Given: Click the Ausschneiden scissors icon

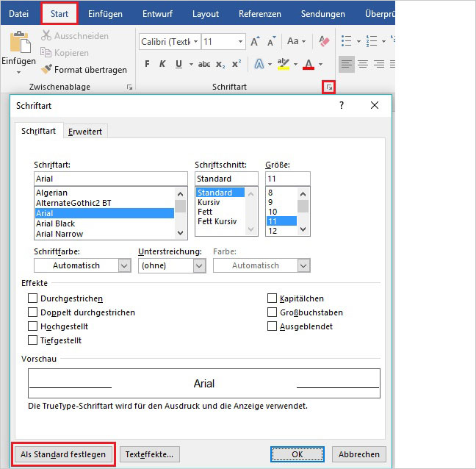Looking at the screenshot, I should [x=46, y=35].
